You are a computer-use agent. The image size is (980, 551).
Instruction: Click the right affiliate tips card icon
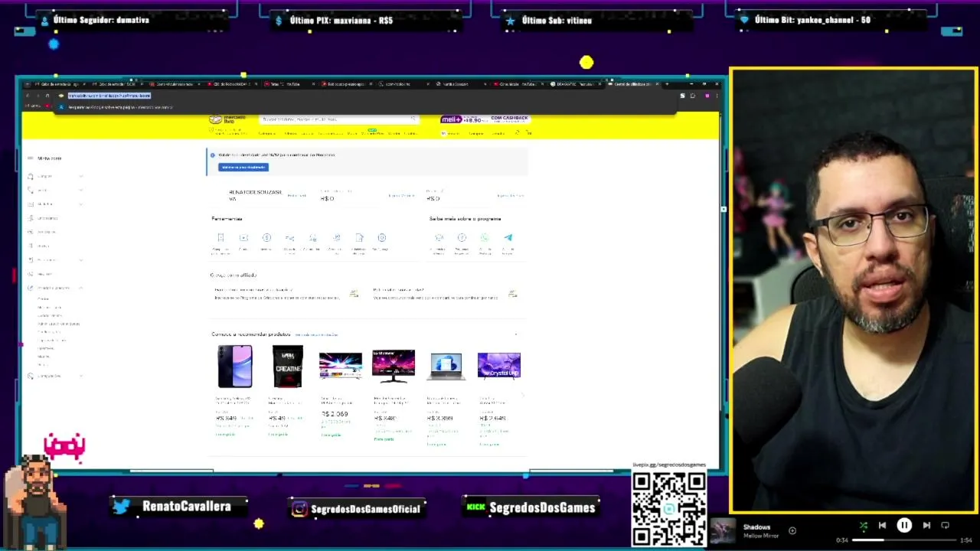pos(513,294)
